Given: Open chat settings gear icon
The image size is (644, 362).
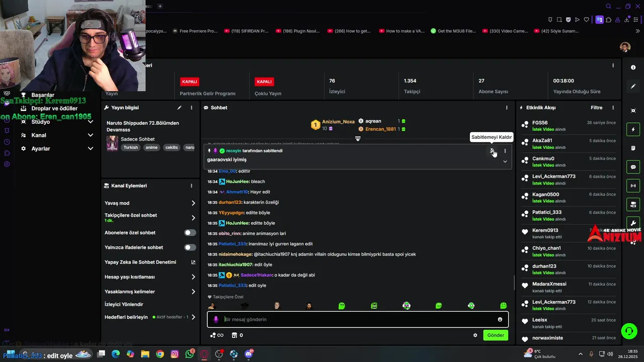Looking at the screenshot, I should coord(475,335).
